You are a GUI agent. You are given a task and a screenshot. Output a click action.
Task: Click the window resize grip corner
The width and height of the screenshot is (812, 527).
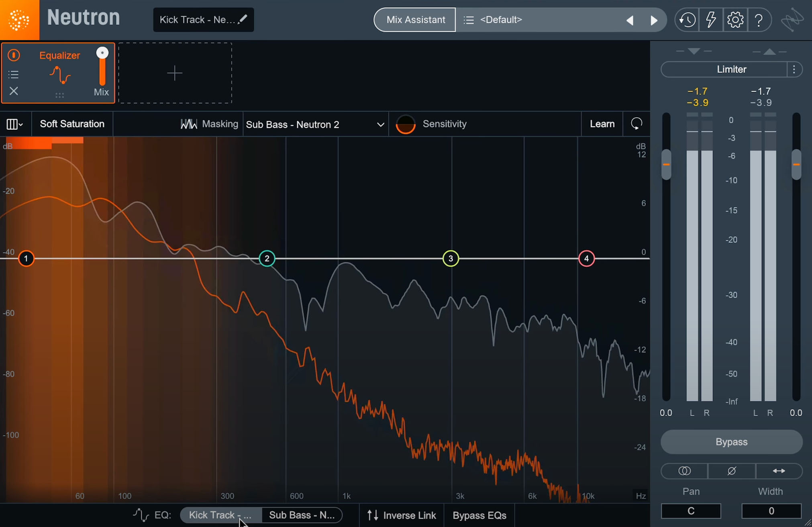[808, 523]
